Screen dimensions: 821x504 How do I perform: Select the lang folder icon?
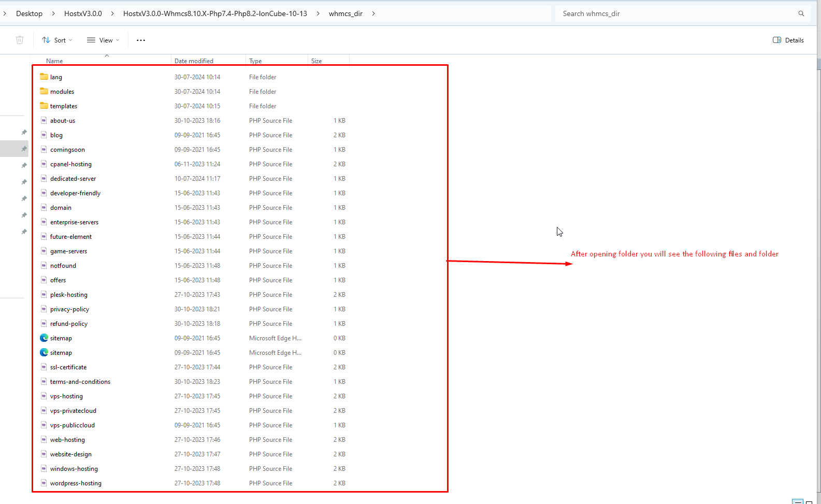coord(44,77)
